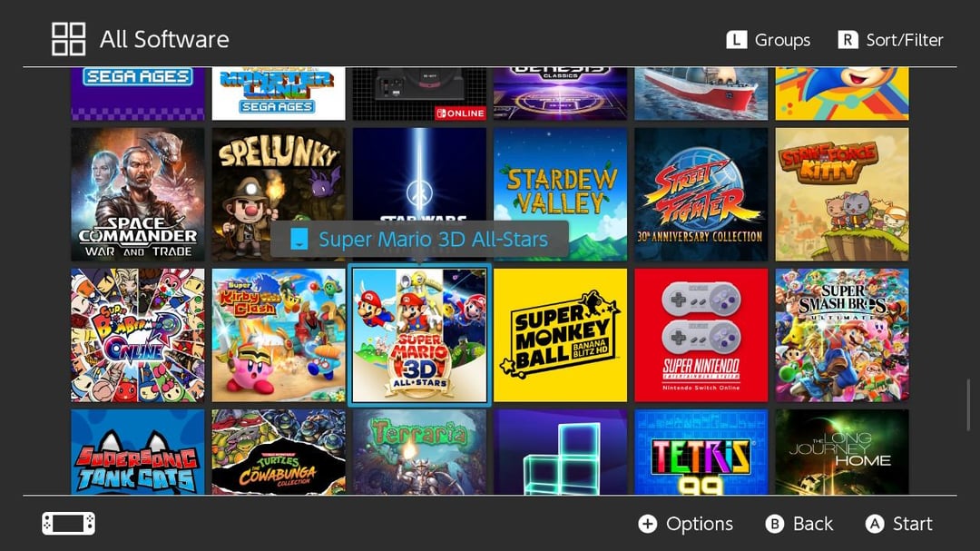Tap the Back button

tap(799, 524)
